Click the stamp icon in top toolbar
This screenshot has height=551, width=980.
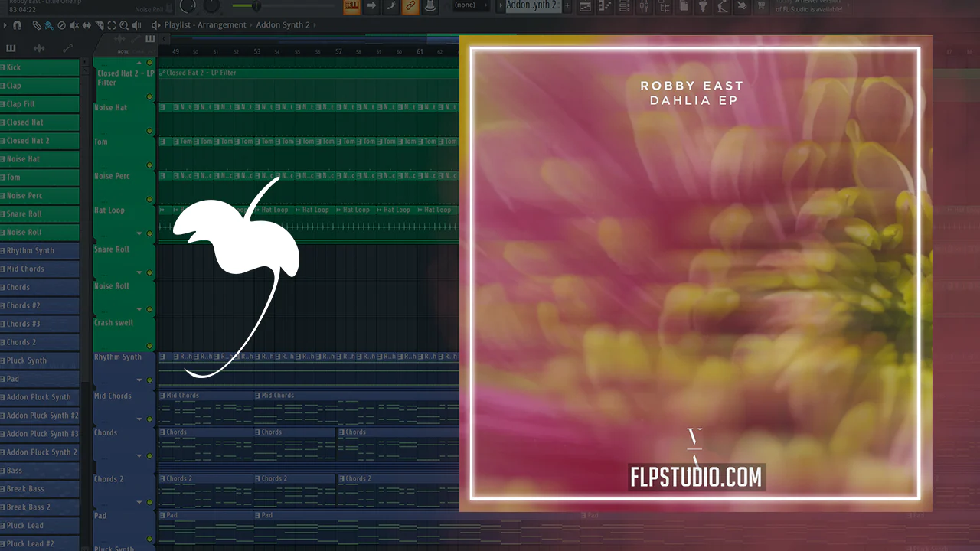click(x=430, y=6)
